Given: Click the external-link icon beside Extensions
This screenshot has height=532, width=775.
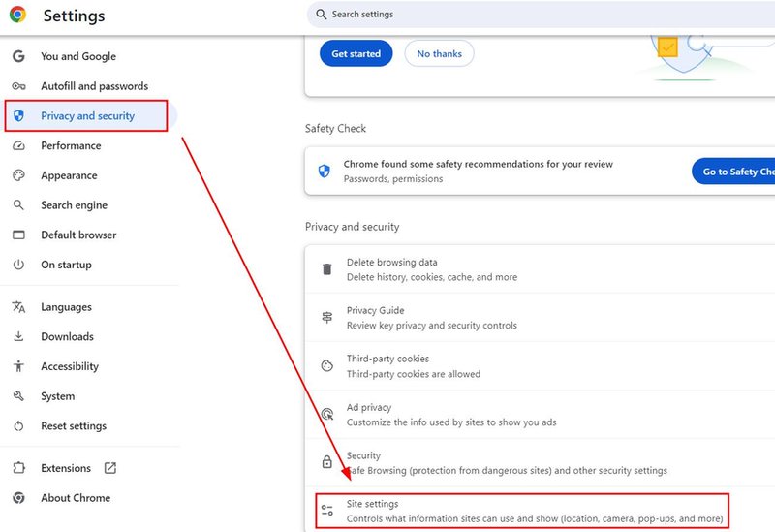Looking at the screenshot, I should (x=110, y=468).
